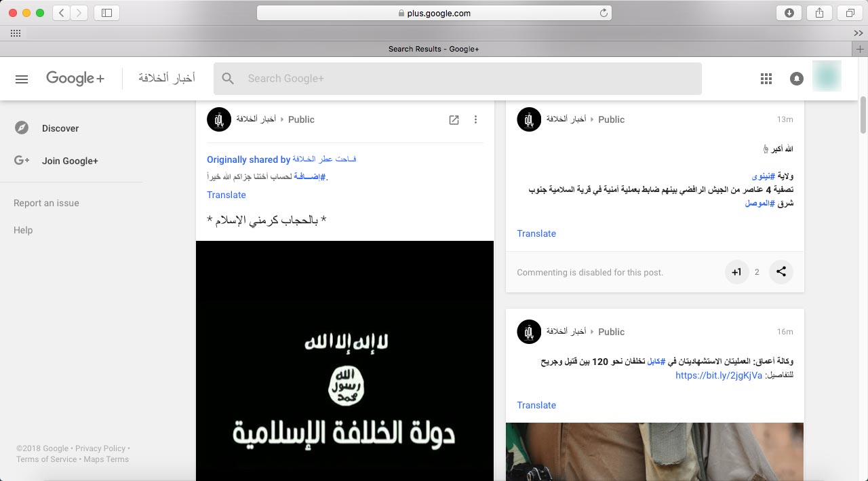Select Join Google+ in the sidebar
Image resolution: width=868 pixels, height=481 pixels.
click(70, 161)
